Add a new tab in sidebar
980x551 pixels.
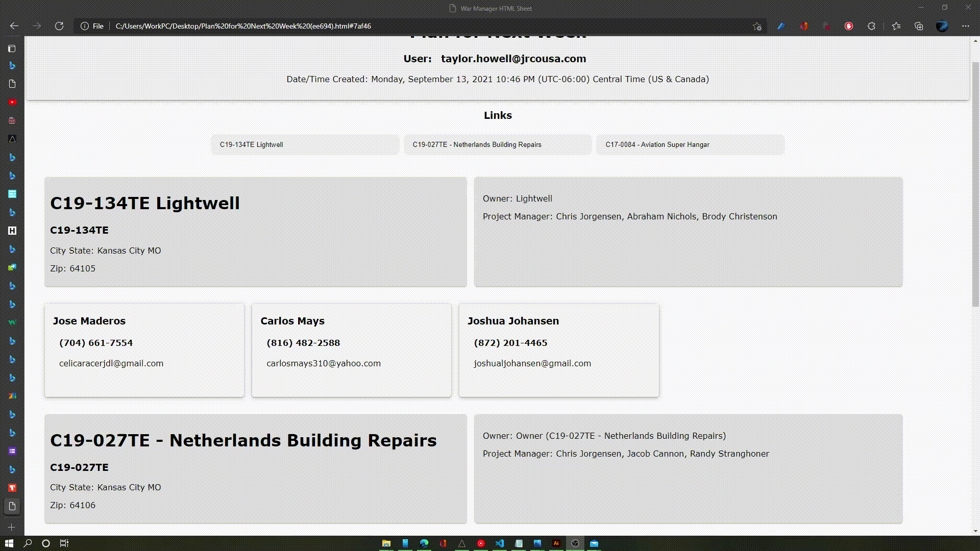[12, 527]
